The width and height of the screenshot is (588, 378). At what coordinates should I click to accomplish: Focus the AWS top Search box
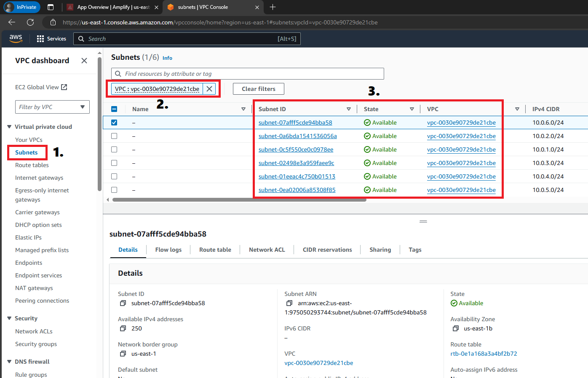pyautogui.click(x=187, y=39)
